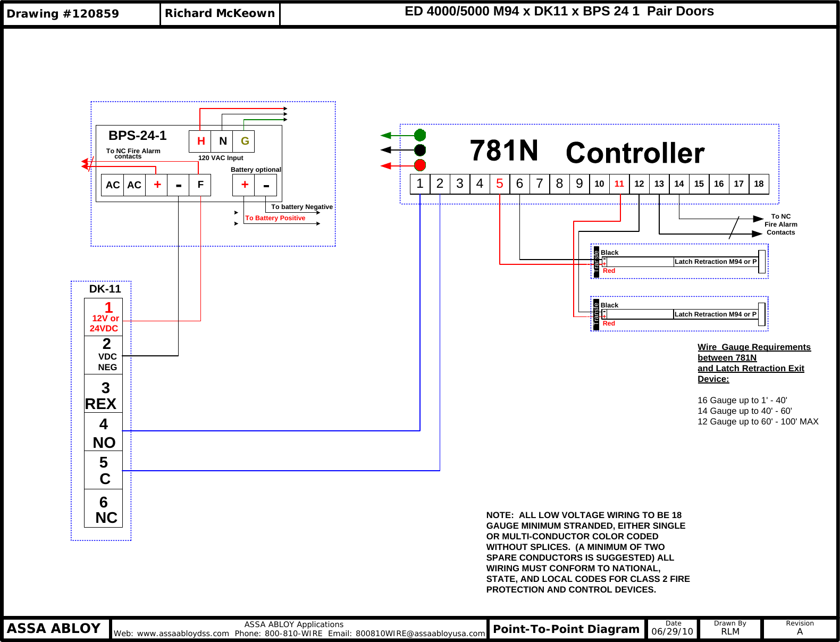
Task: Pick terminal 13 on the 781N Controller strip
Action: [659, 184]
